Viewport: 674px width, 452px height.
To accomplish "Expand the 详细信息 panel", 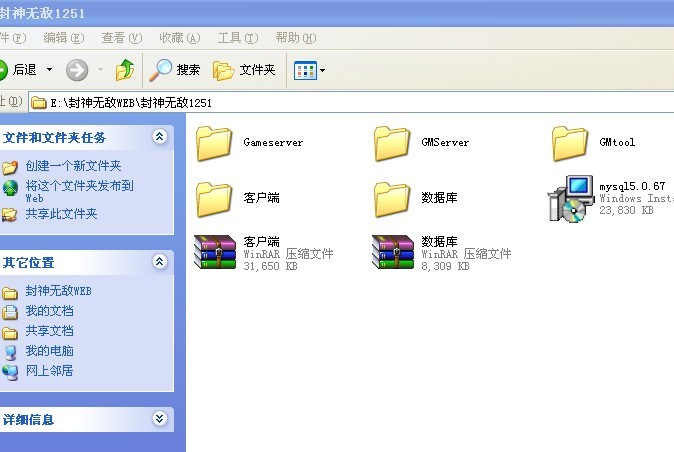I will click(x=159, y=419).
